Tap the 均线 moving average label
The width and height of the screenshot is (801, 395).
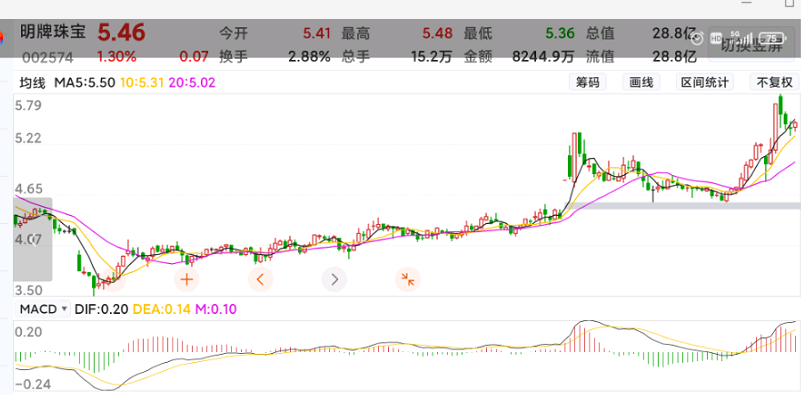[33, 83]
